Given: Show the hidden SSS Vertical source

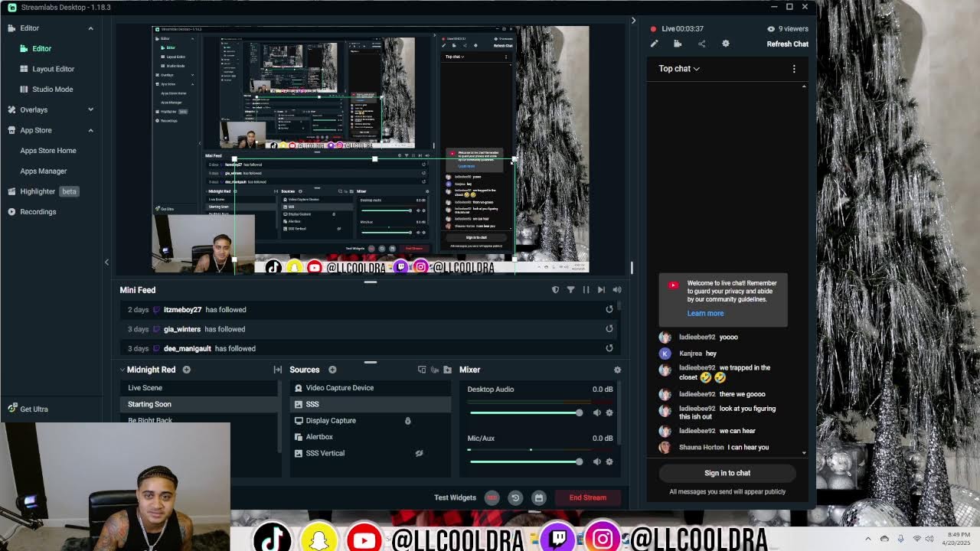Looking at the screenshot, I should pos(419,453).
